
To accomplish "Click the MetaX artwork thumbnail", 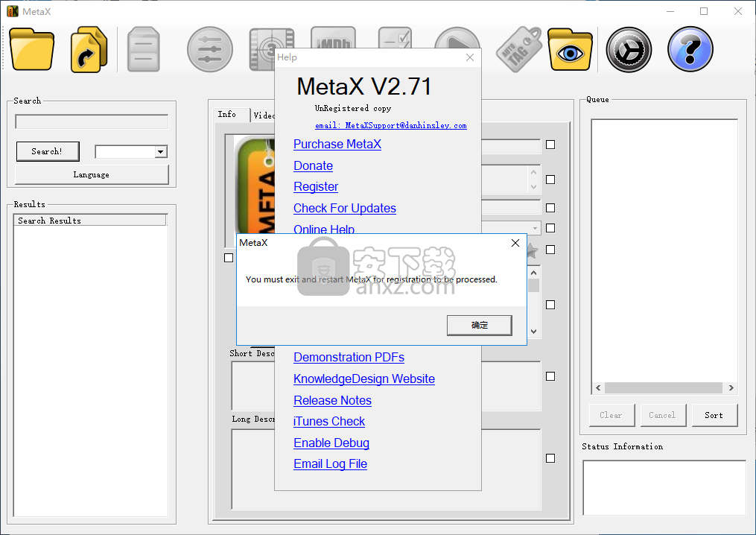I will point(255,186).
